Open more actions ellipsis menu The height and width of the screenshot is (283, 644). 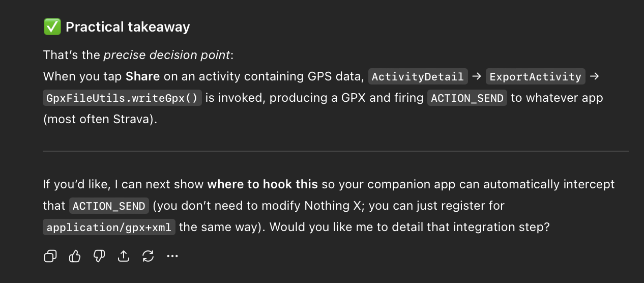tap(172, 256)
